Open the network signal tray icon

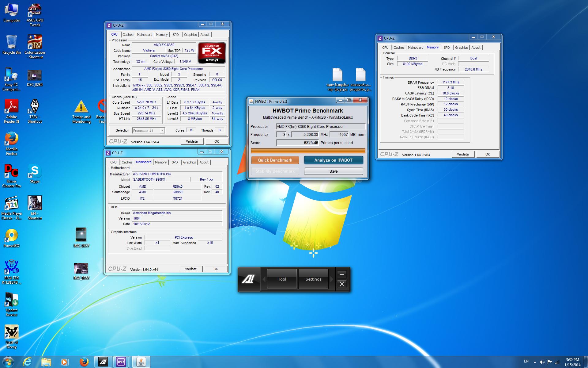[x=557, y=362]
